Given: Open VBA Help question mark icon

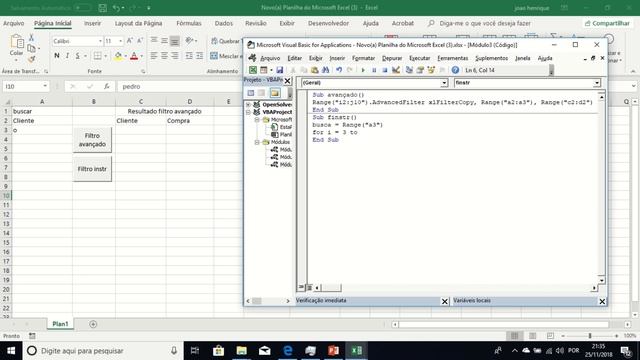Looking at the screenshot, I should pos(455,70).
